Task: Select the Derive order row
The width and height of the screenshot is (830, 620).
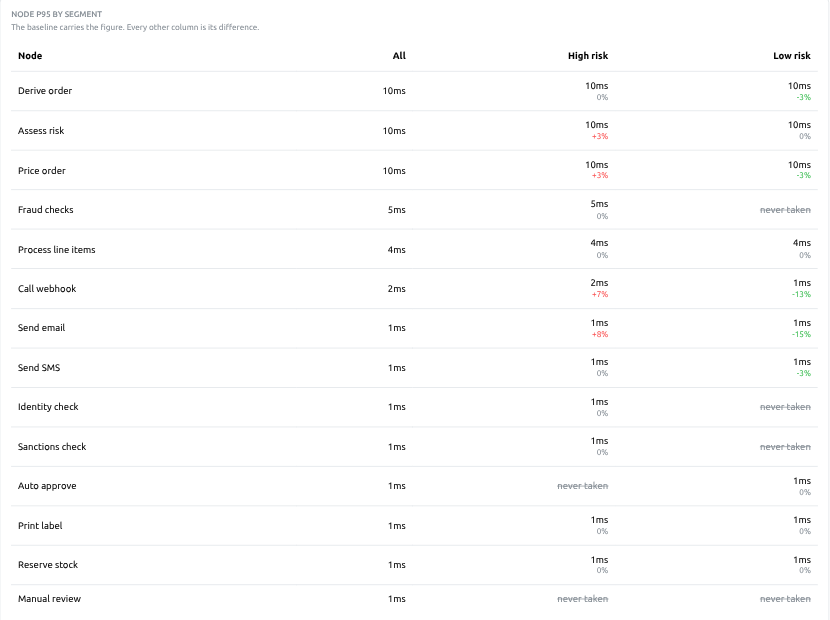Action: pyautogui.click(x=414, y=91)
